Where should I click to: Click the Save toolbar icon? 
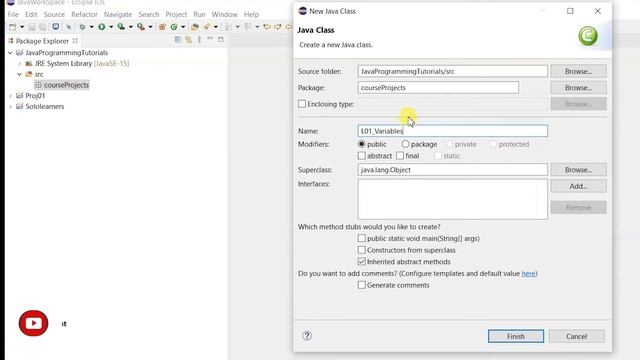coord(32,27)
